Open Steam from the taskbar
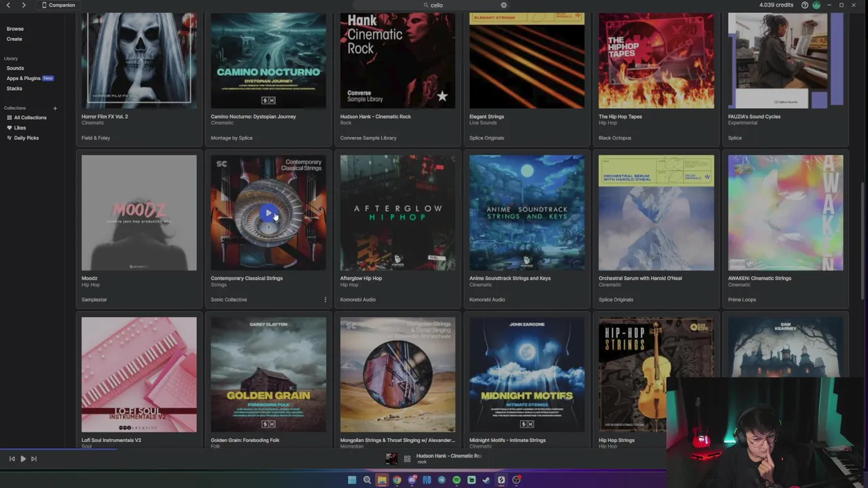868x488 pixels. coord(486,480)
